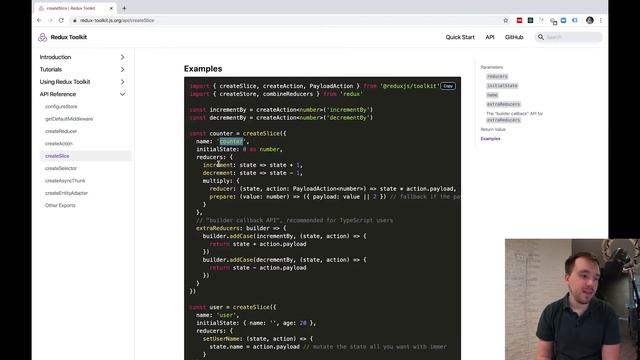The image size is (640, 360).
Task: Jump to Return Value in contents
Action: point(493,129)
